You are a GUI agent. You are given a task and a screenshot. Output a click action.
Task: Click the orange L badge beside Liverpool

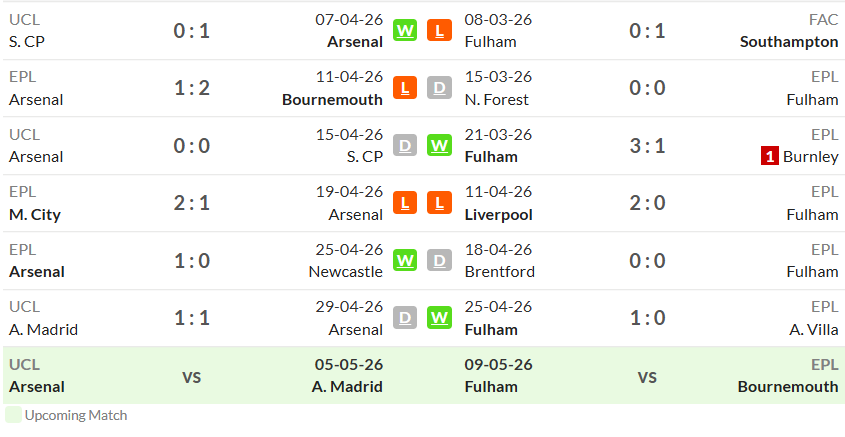click(x=439, y=203)
